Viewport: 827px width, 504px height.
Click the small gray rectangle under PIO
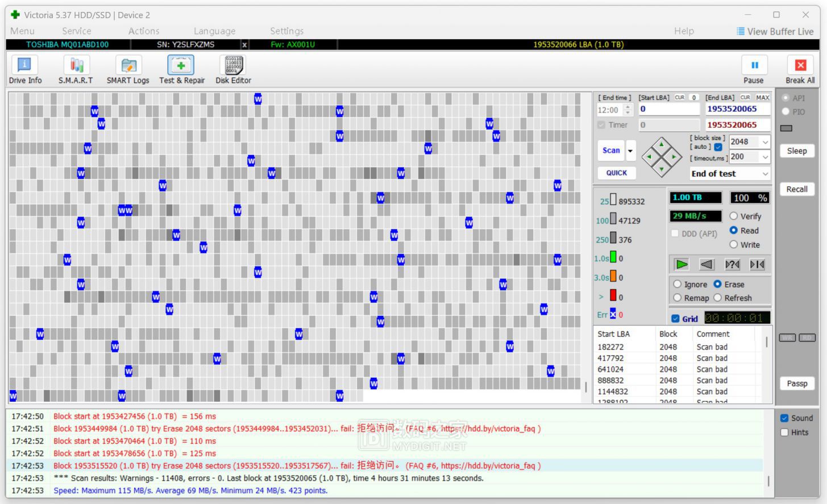point(786,128)
